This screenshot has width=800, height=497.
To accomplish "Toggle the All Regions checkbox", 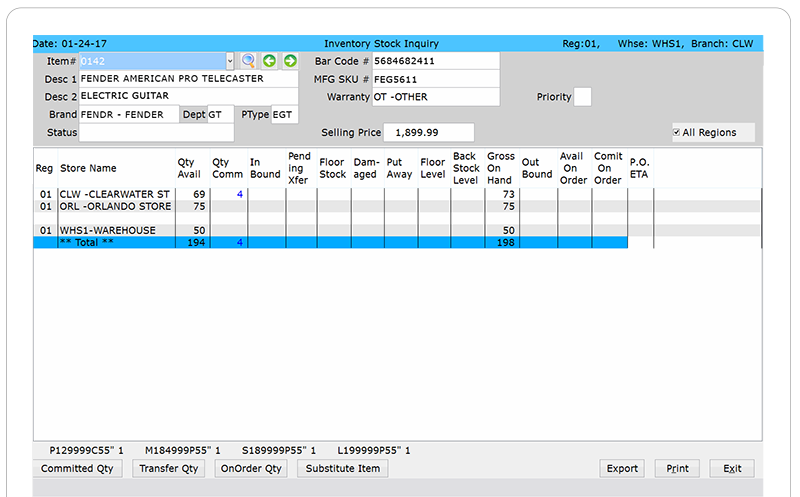I will (x=676, y=132).
